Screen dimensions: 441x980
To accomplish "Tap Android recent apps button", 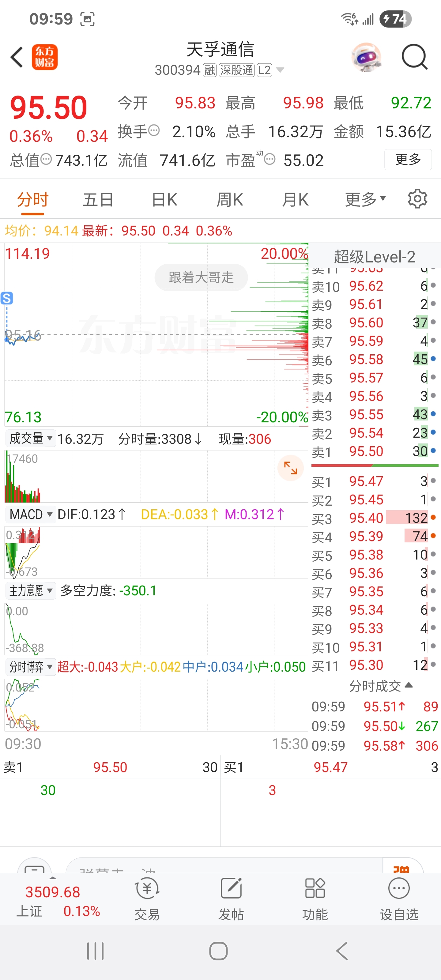I will (95, 951).
